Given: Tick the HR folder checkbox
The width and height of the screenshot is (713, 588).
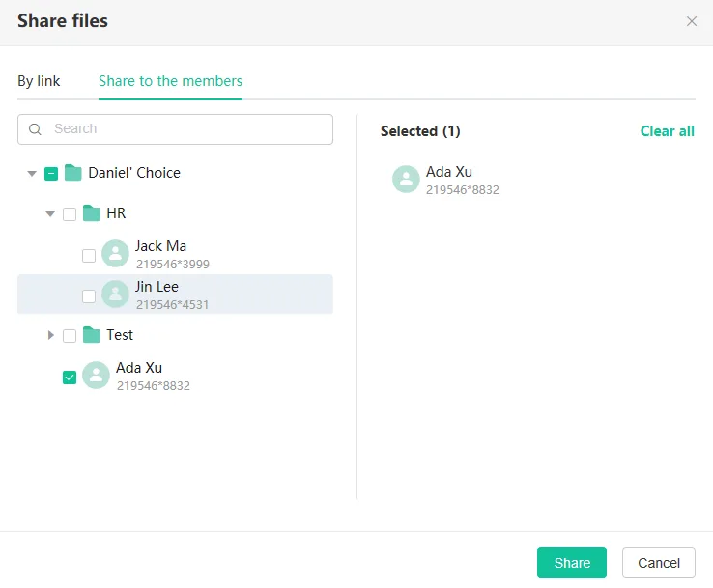Looking at the screenshot, I should pos(70,214).
